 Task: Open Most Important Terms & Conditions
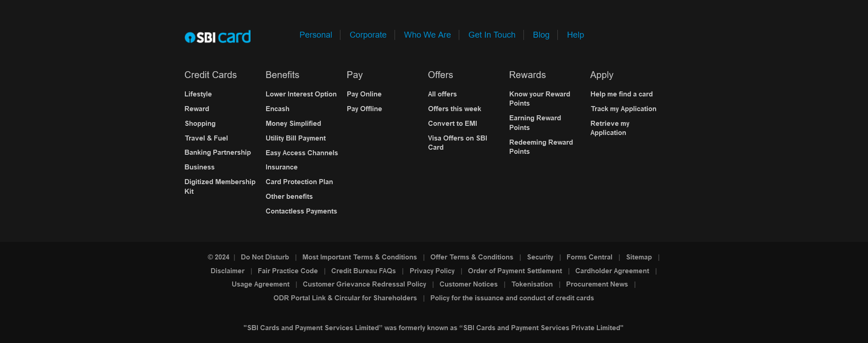[x=360, y=257]
